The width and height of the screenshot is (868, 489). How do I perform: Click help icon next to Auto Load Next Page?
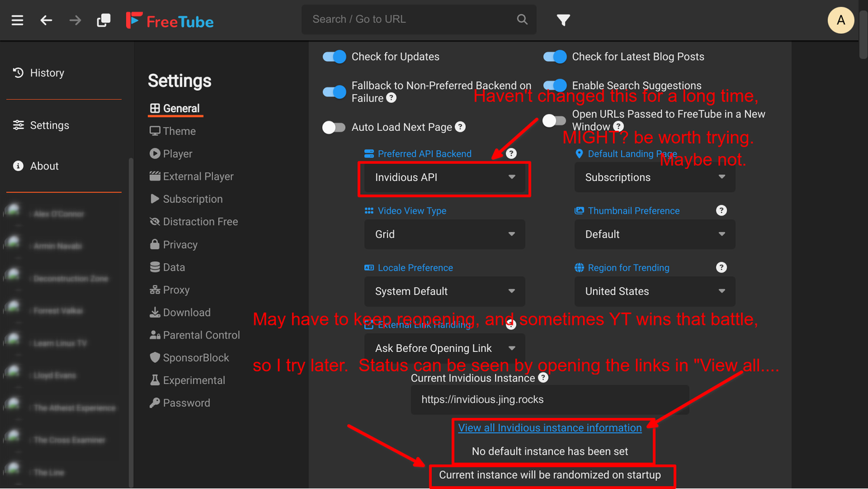point(460,127)
